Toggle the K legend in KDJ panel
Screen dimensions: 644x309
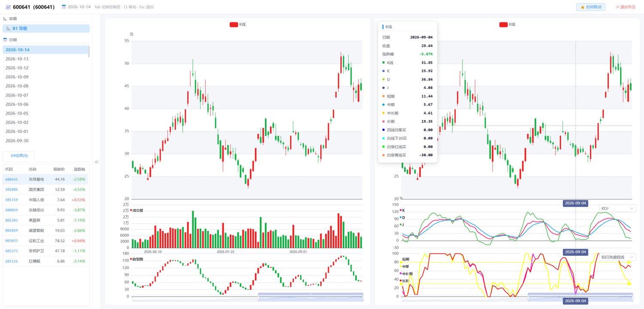click(402, 210)
